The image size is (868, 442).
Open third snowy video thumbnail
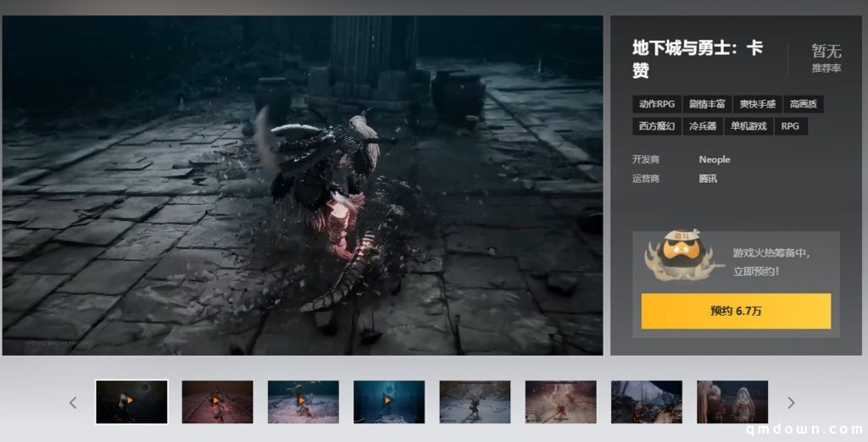(303, 401)
